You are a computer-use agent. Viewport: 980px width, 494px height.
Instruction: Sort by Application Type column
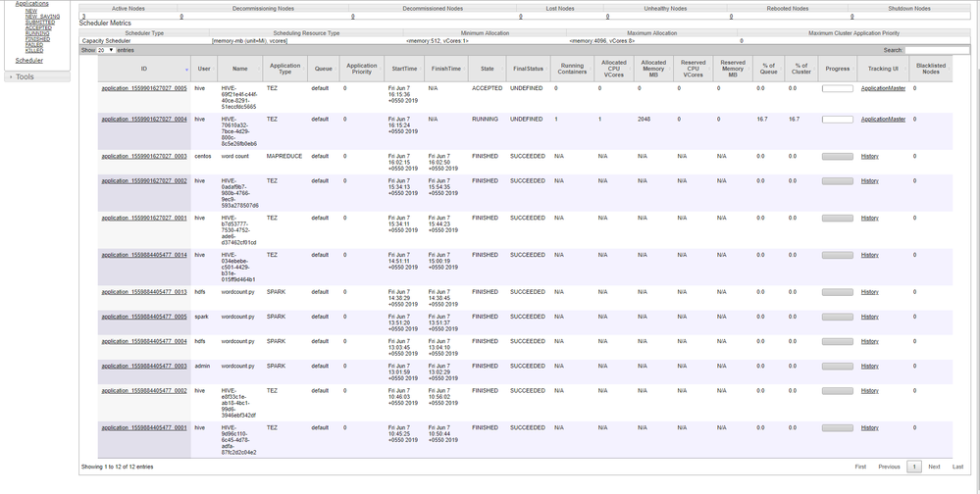click(285, 69)
